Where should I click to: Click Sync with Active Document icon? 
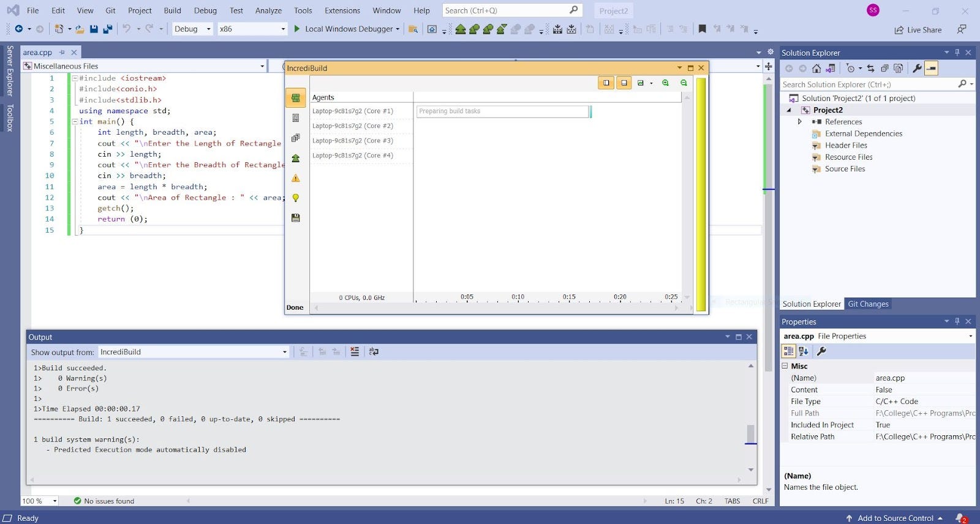tap(870, 69)
